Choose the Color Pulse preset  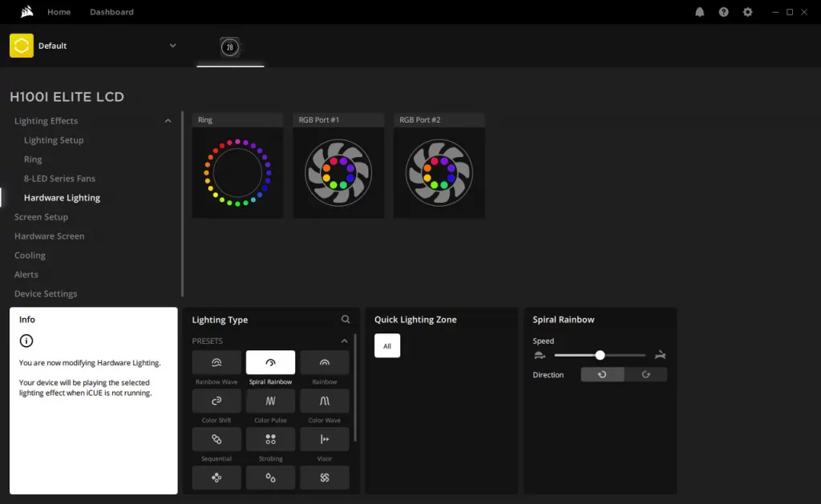(270, 401)
